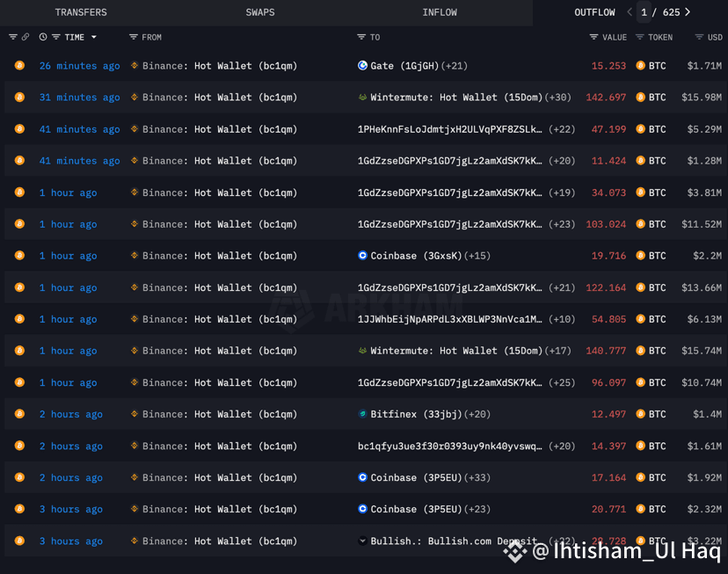Open Coinbase (3GxsK) recipient
Screen dimensions: 728x574
pyautogui.click(x=416, y=256)
